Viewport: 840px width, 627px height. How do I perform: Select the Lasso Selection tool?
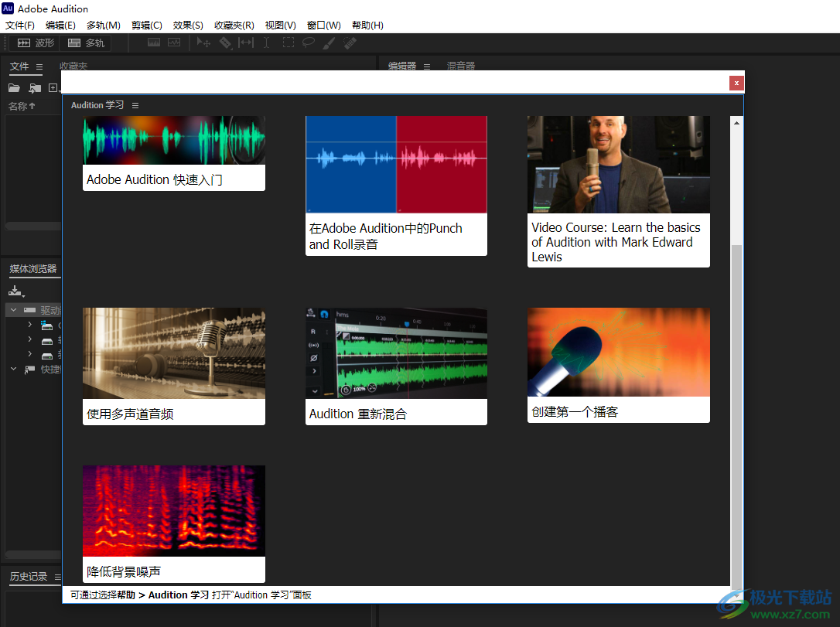click(308, 43)
